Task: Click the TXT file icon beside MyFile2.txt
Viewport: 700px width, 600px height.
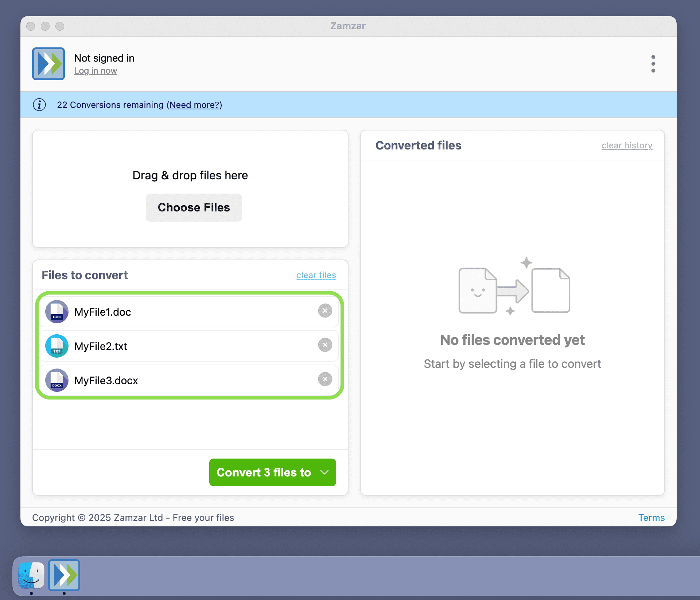Action: 57,346
